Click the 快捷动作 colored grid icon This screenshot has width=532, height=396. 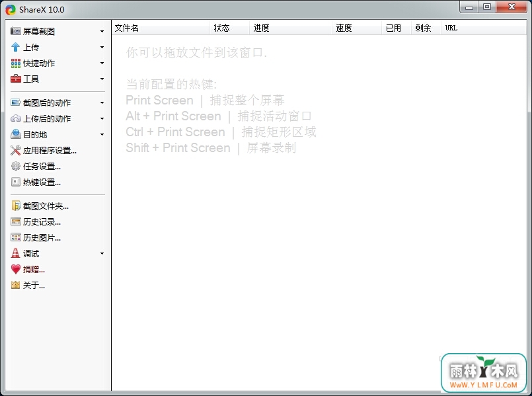pyautogui.click(x=16, y=63)
